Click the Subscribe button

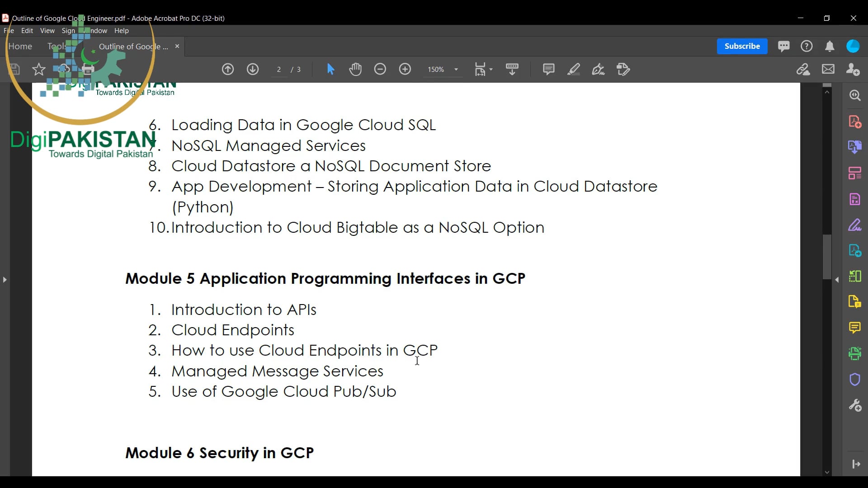pos(742,46)
